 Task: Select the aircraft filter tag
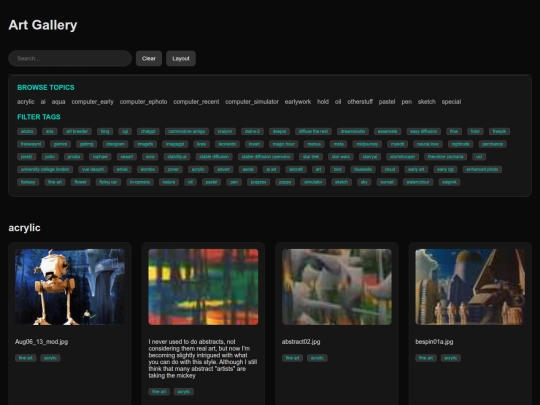296,170
